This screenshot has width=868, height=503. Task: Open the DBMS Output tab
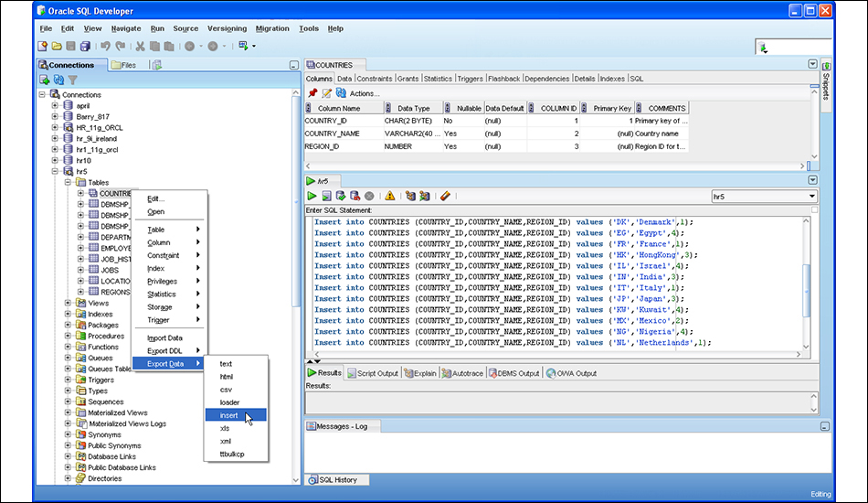point(513,373)
